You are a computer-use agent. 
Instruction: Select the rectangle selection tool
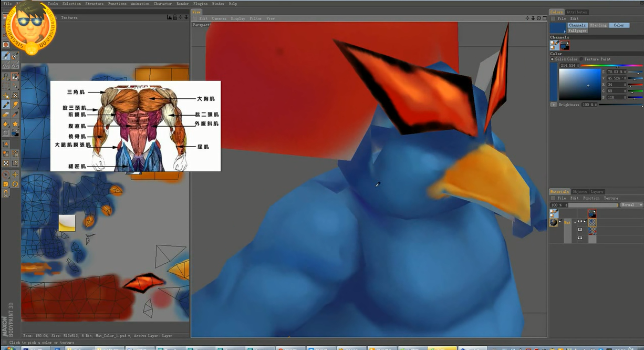coord(6,85)
